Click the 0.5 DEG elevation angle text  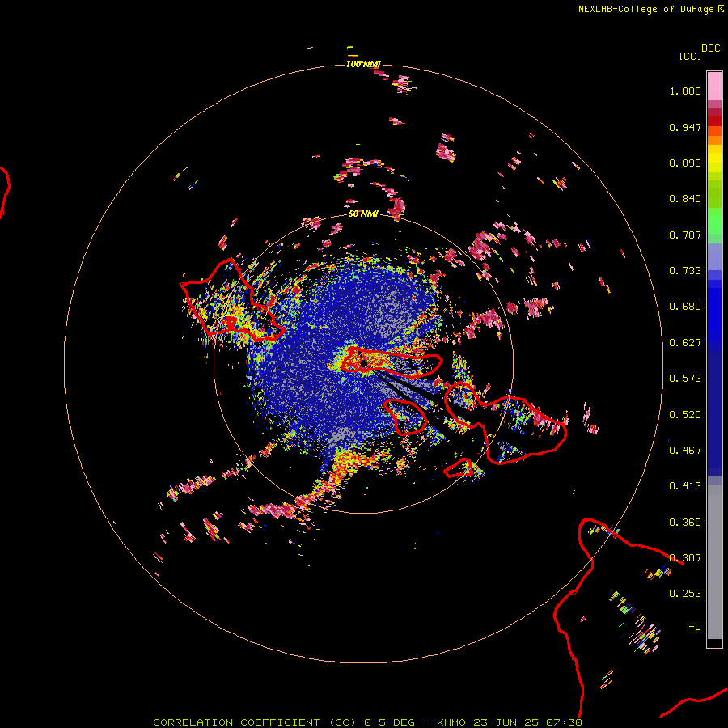pyautogui.click(x=388, y=722)
